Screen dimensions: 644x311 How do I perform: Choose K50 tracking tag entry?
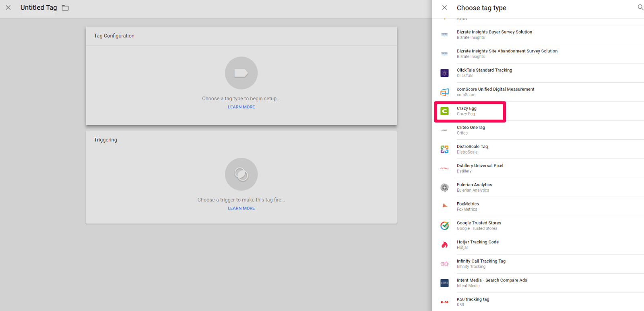473,299
